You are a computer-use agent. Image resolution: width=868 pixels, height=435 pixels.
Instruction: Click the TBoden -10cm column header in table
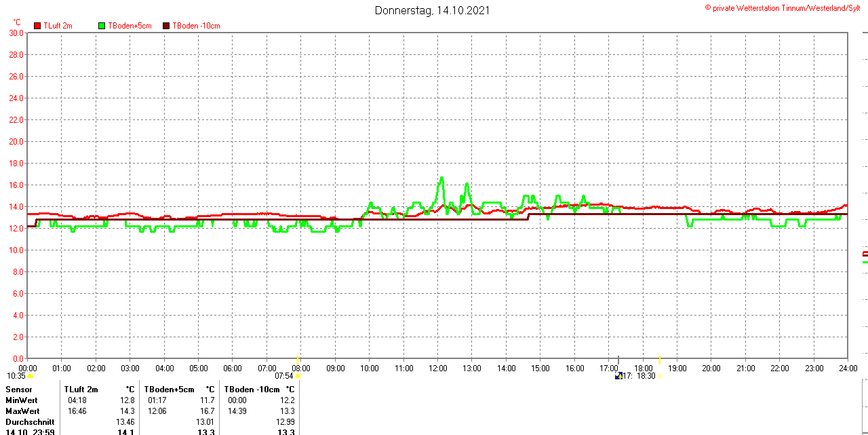[x=251, y=390]
